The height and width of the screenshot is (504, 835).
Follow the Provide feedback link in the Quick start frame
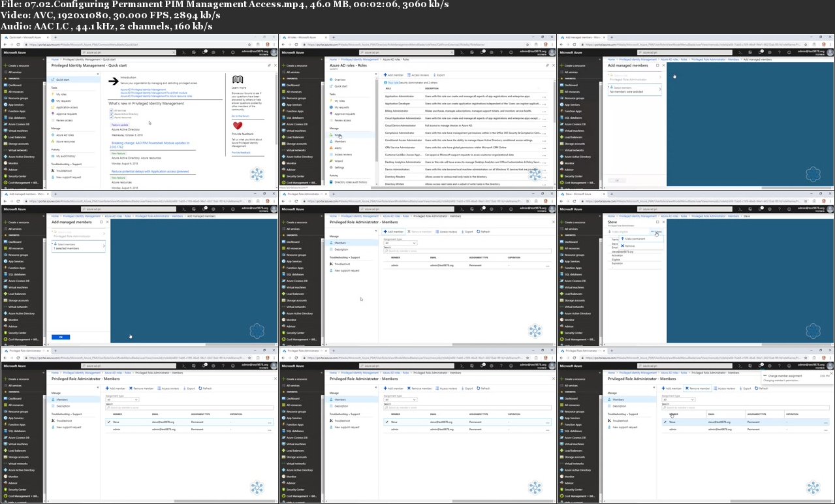241,152
